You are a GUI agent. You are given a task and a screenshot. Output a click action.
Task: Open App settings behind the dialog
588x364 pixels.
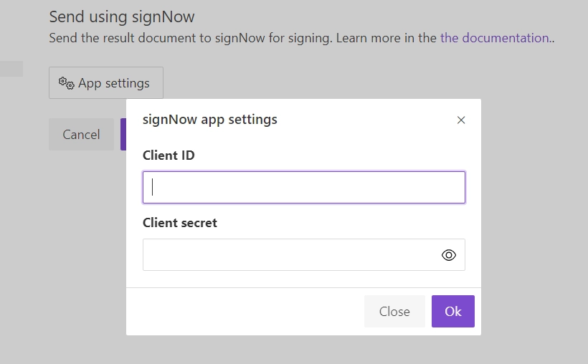click(x=106, y=83)
